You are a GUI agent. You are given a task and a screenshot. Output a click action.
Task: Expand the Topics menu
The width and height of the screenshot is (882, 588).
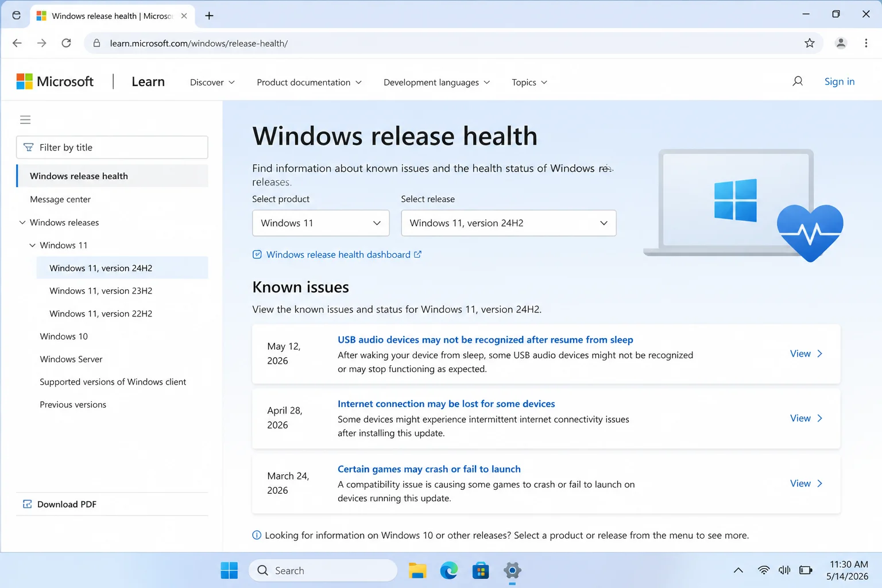point(529,82)
